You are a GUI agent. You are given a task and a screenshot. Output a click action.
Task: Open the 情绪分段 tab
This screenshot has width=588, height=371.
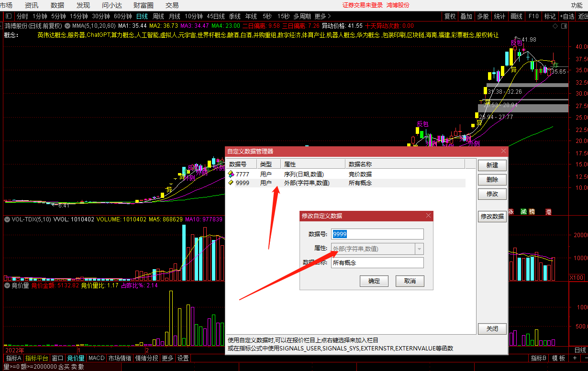pos(146,358)
